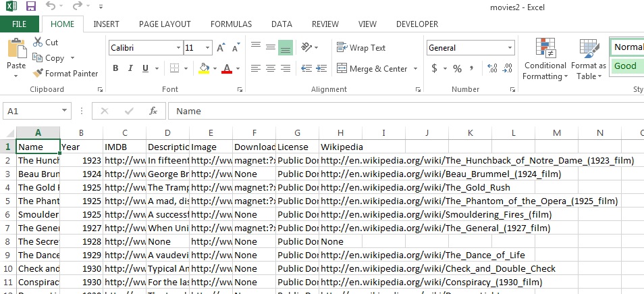Open the DEVELOPER tab
This screenshot has width=644, height=294.
pyautogui.click(x=417, y=24)
